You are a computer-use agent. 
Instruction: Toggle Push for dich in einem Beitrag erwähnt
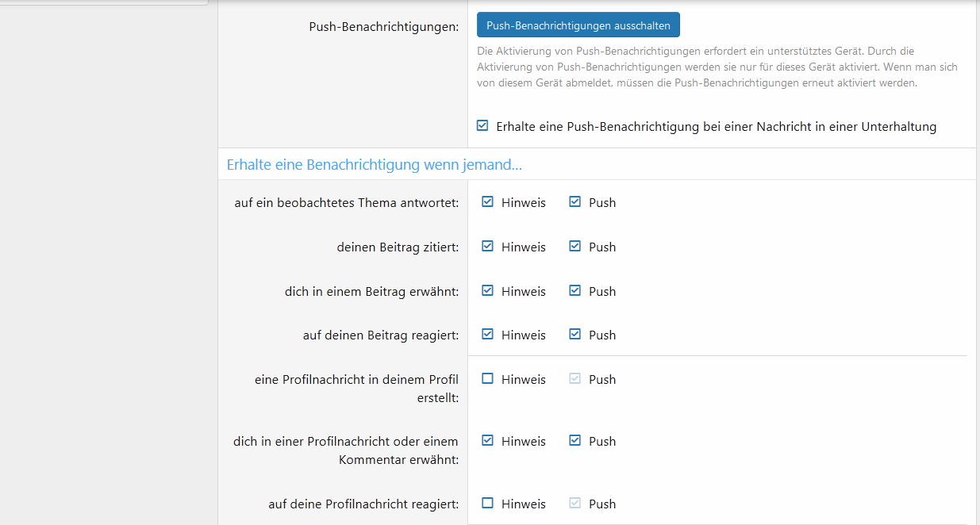(575, 291)
